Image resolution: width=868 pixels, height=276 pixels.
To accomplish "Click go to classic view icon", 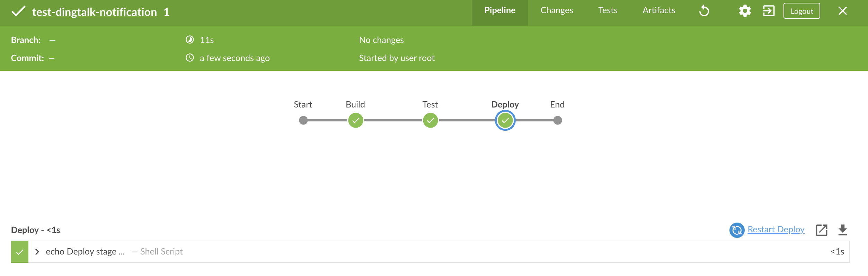I will (769, 11).
